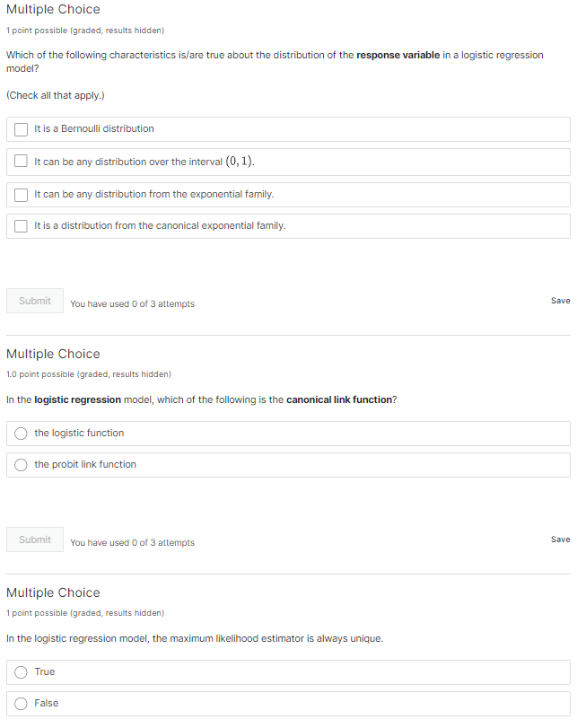Click the bold "response variable" text
Screen dimensions: 586x728
pyautogui.click(x=398, y=55)
